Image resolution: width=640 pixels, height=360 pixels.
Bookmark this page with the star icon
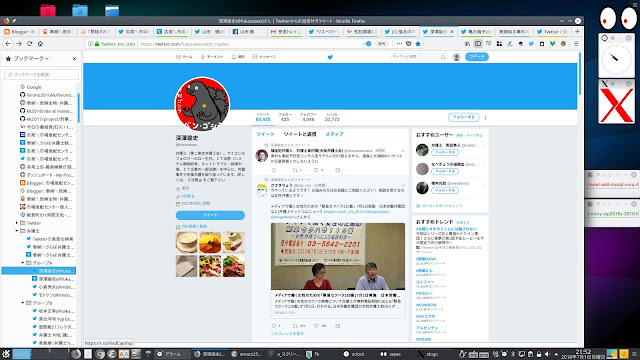point(418,44)
